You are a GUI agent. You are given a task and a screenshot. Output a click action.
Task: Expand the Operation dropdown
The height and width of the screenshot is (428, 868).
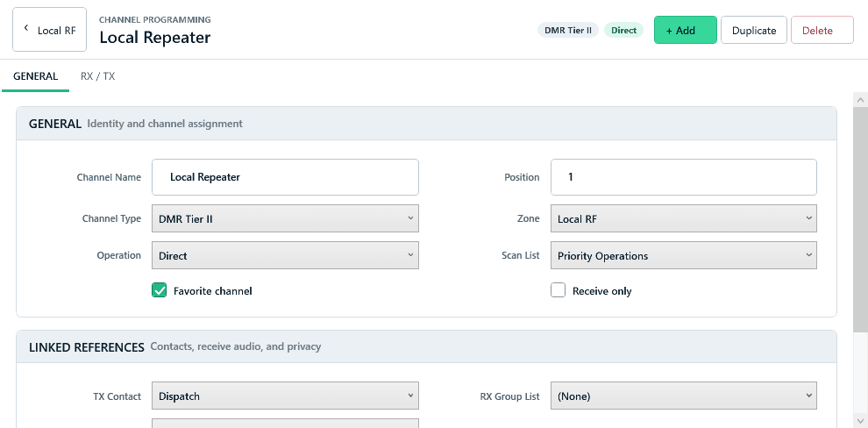click(285, 255)
